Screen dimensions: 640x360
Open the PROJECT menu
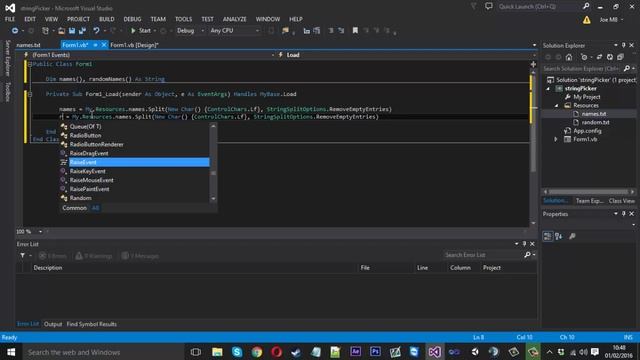coord(78,19)
